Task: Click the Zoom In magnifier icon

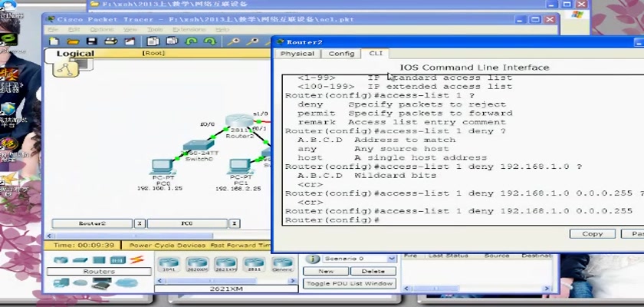Action: 234,41
